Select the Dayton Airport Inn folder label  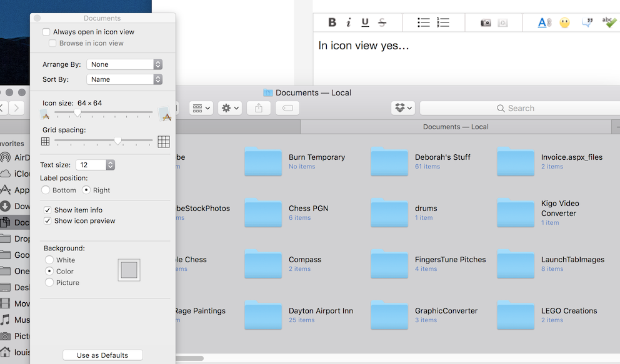(321, 311)
